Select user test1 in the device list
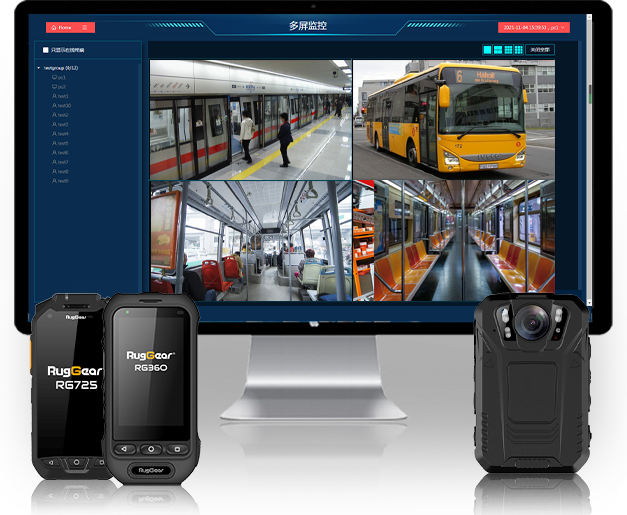The width and height of the screenshot is (627, 515). click(62, 96)
